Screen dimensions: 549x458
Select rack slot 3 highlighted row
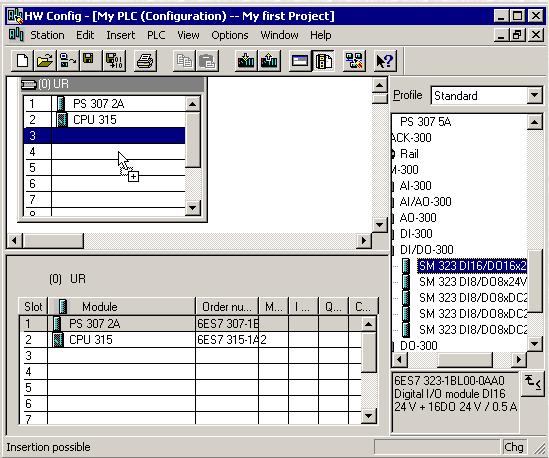(104, 136)
